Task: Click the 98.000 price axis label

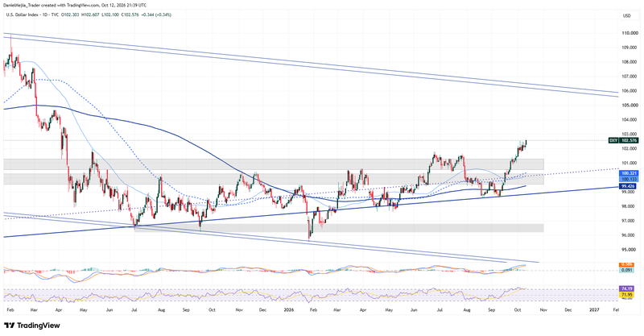Action: click(x=630, y=206)
